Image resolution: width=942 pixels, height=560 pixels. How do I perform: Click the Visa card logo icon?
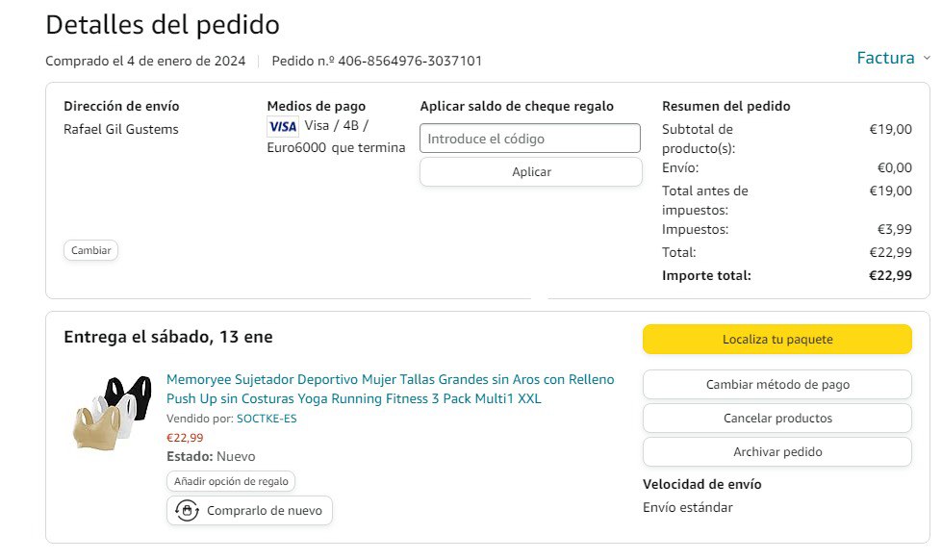pos(283,126)
